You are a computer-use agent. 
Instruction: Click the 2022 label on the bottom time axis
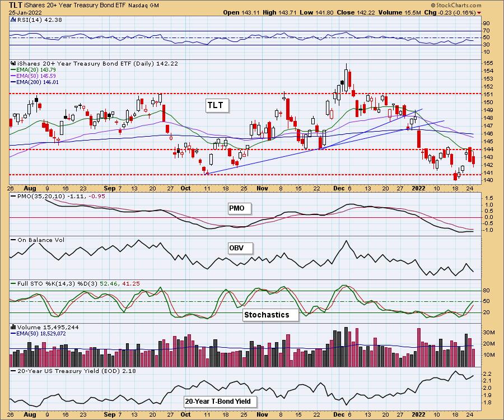tap(418, 414)
